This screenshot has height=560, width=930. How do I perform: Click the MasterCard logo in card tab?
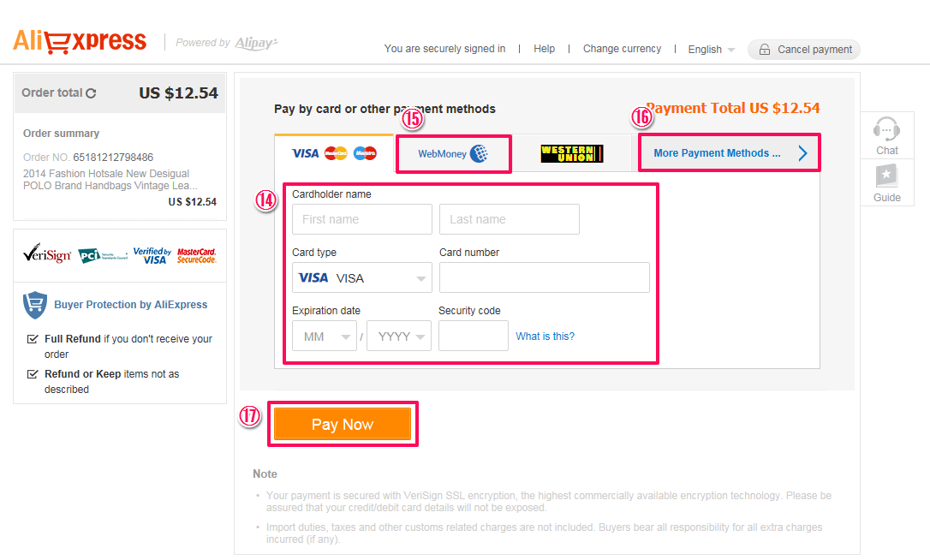[x=336, y=153]
